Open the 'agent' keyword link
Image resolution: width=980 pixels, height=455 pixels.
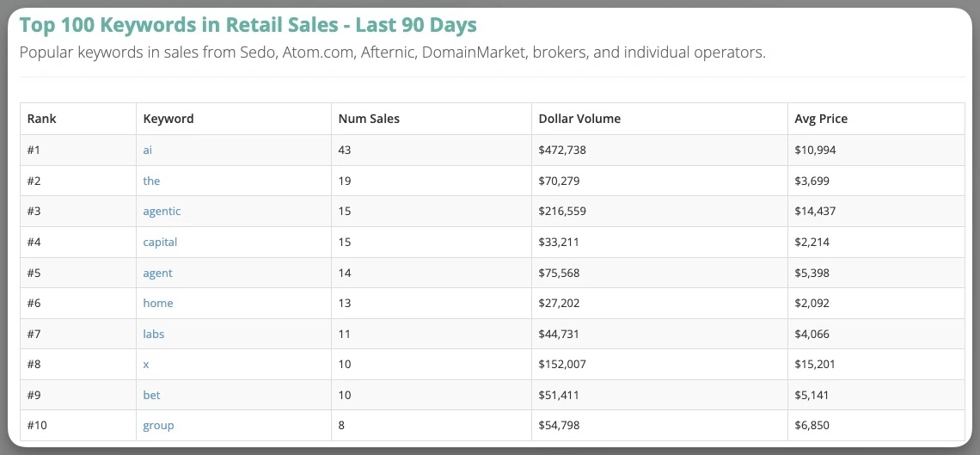click(157, 273)
